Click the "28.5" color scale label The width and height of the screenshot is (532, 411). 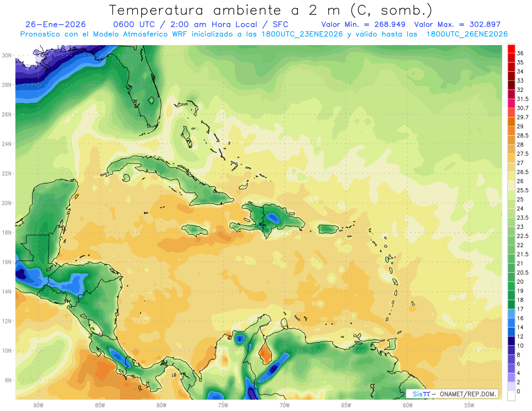tap(523, 136)
